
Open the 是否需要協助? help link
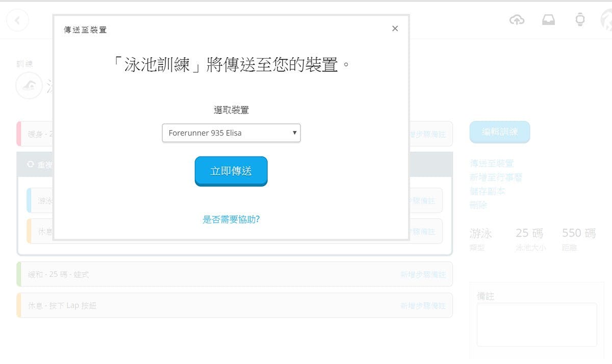(231, 220)
